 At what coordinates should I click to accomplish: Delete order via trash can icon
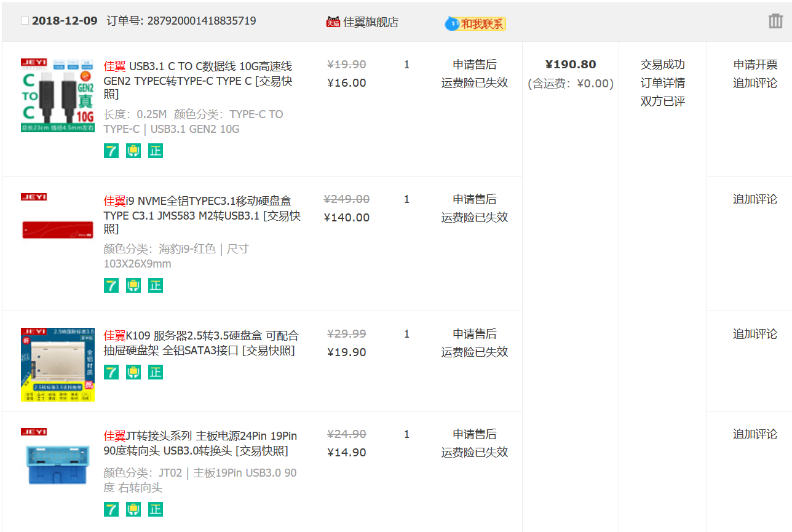click(775, 22)
